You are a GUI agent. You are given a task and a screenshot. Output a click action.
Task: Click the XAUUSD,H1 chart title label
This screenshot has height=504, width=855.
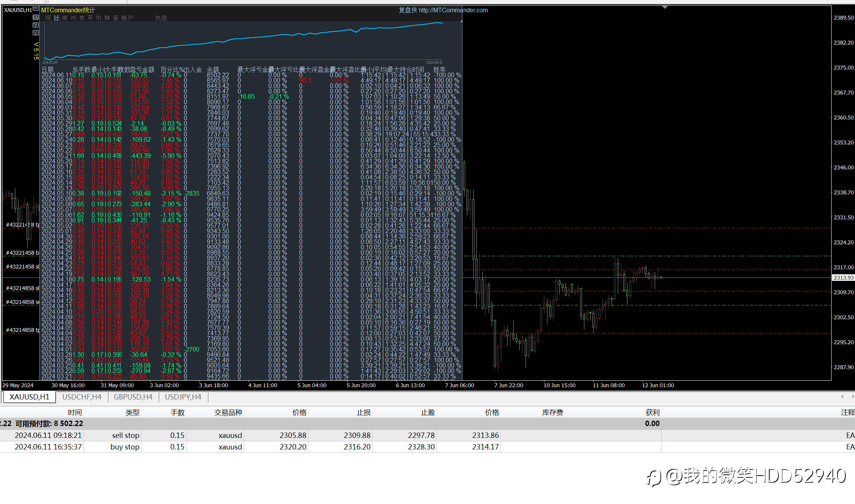[x=18, y=10]
